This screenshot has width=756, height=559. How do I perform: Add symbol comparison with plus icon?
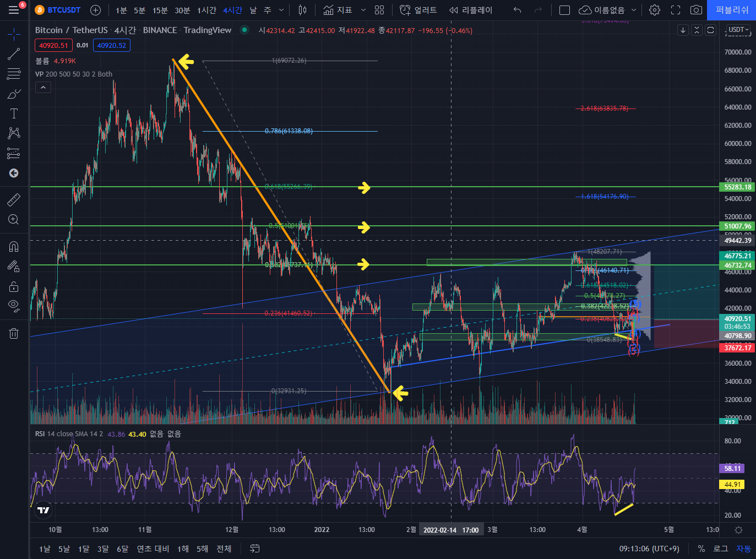click(95, 10)
